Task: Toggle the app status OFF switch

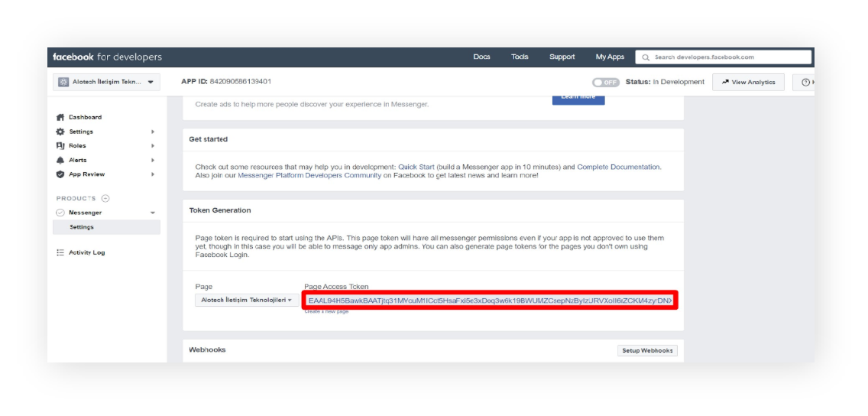Action: (x=606, y=82)
